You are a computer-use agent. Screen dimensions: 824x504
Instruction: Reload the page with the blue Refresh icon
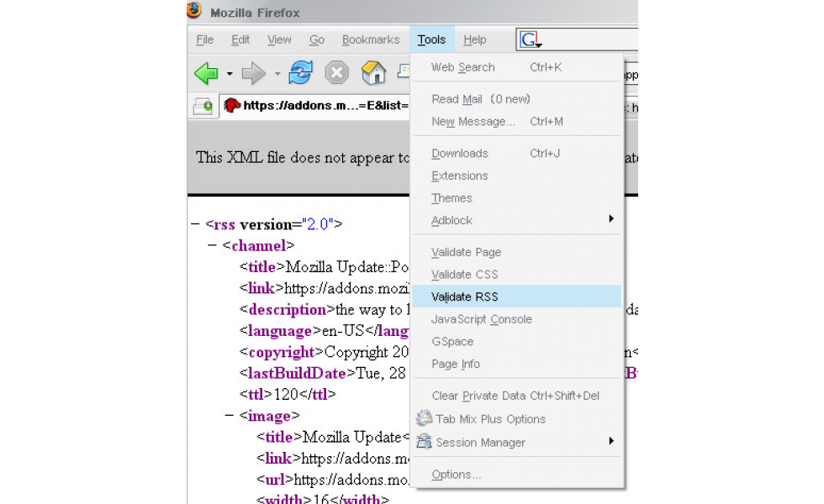tap(301, 72)
